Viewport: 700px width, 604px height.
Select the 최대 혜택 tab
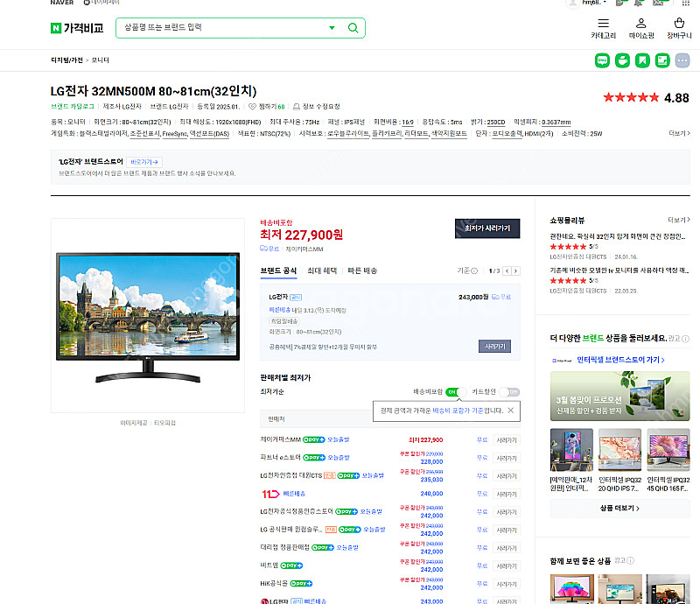click(322, 270)
